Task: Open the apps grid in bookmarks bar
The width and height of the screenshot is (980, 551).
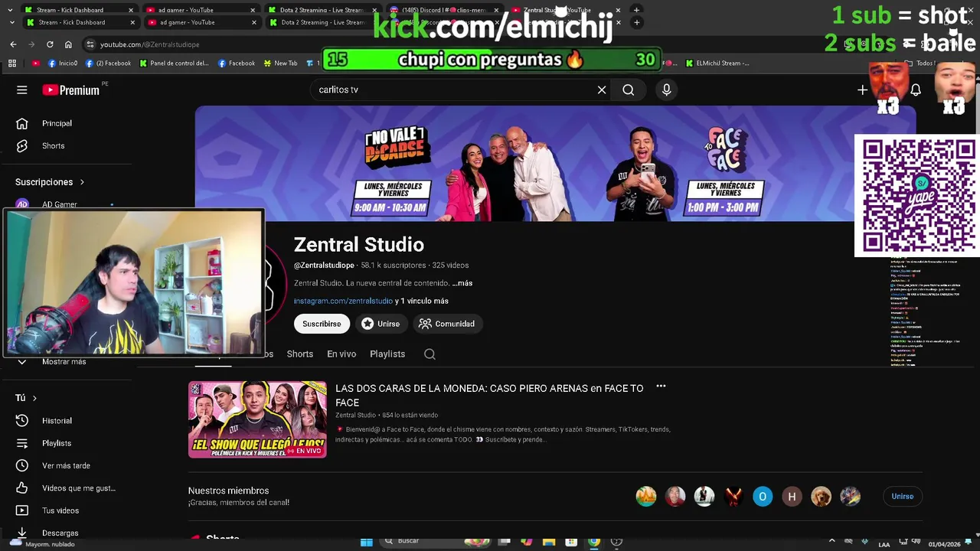Action: pyautogui.click(x=12, y=64)
